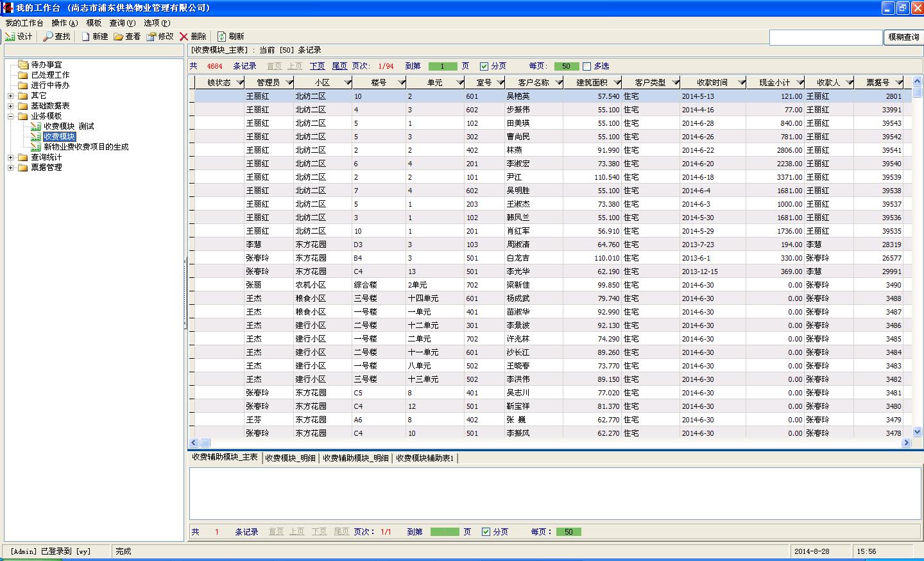Expand the 基础数据表 tree node
Image resolution: width=924 pixels, height=561 pixels.
pyautogui.click(x=11, y=106)
